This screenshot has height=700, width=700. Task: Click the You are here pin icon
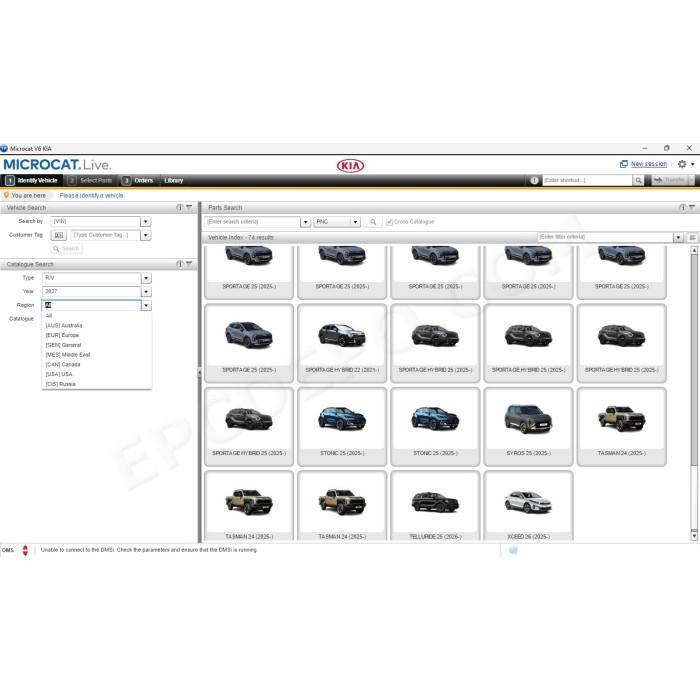tap(6, 196)
